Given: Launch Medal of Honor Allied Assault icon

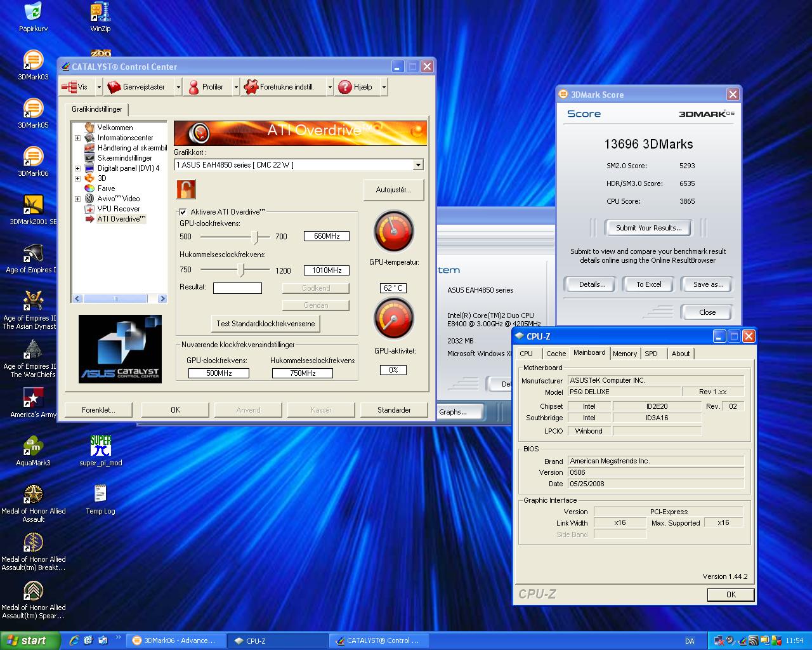Looking at the screenshot, I should tap(33, 503).
